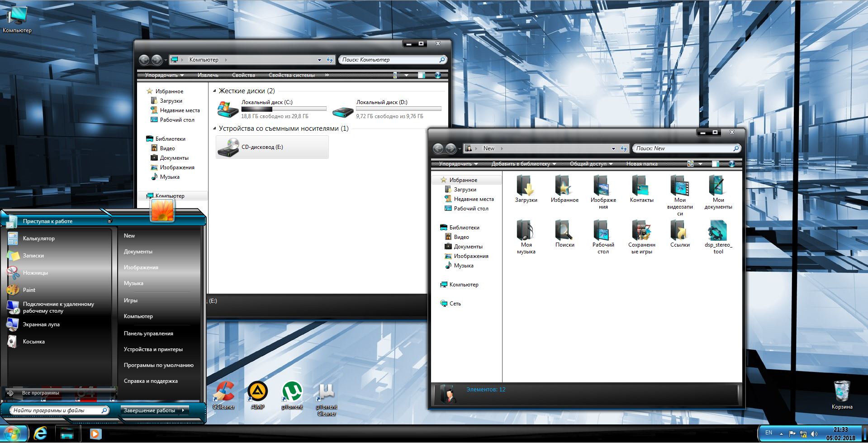Open the Упорядочить dropdown in Компьютер window

coord(164,75)
